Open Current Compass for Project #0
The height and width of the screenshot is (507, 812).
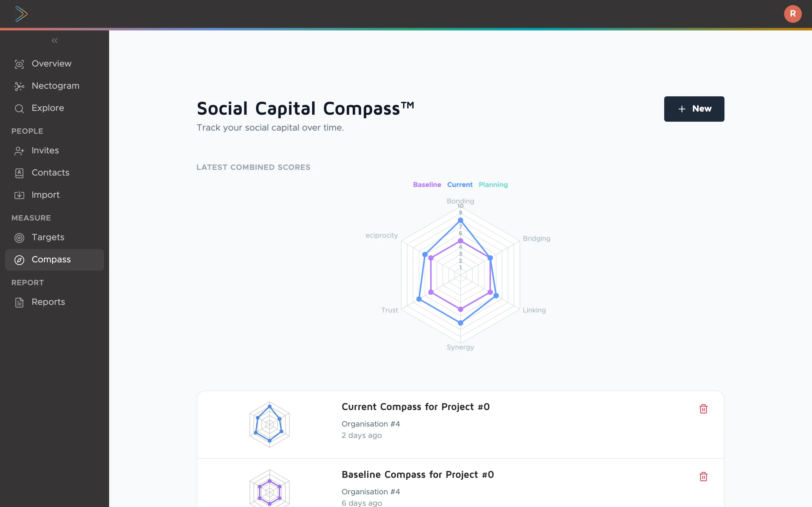pyautogui.click(x=416, y=407)
